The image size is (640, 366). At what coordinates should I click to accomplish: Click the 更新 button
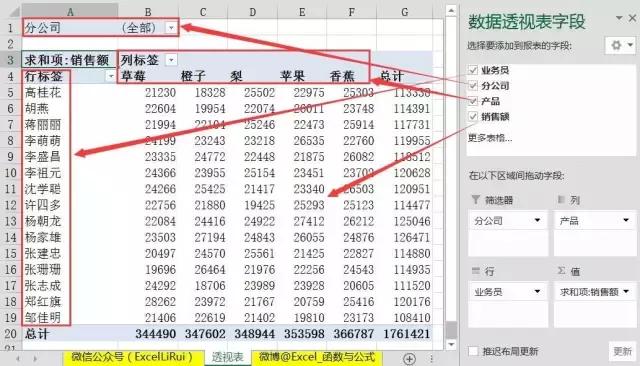(x=622, y=351)
